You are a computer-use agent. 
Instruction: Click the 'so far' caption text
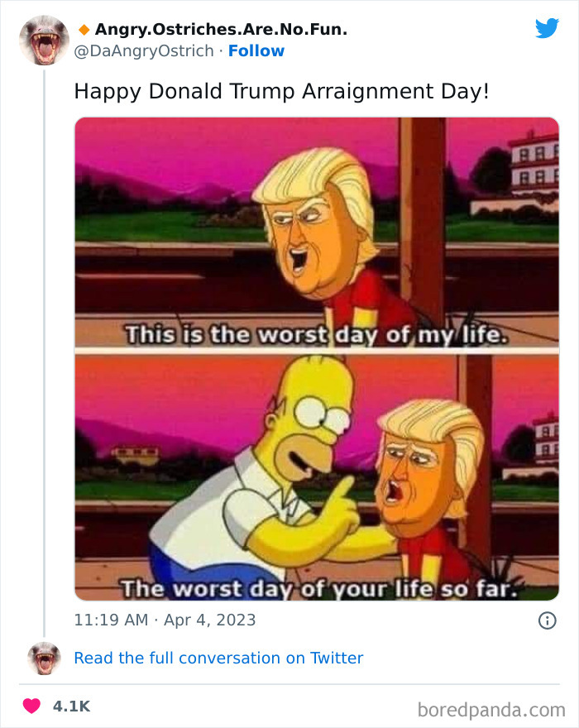tap(479, 589)
